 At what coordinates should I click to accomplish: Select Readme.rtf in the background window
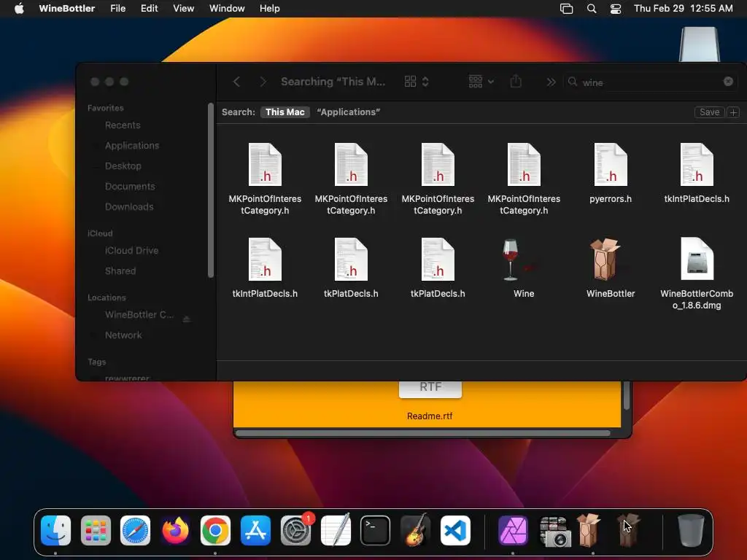[x=430, y=416]
